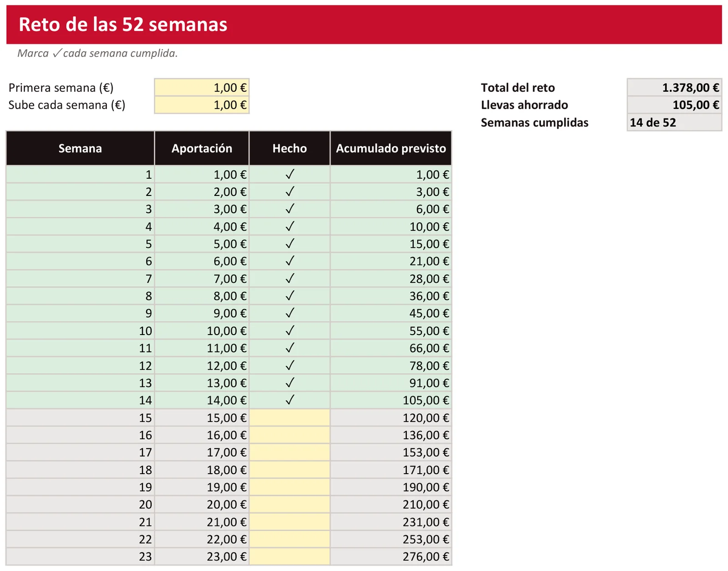Select the accumulated value 136,00 €
The height and width of the screenshot is (571, 728).
click(x=391, y=435)
